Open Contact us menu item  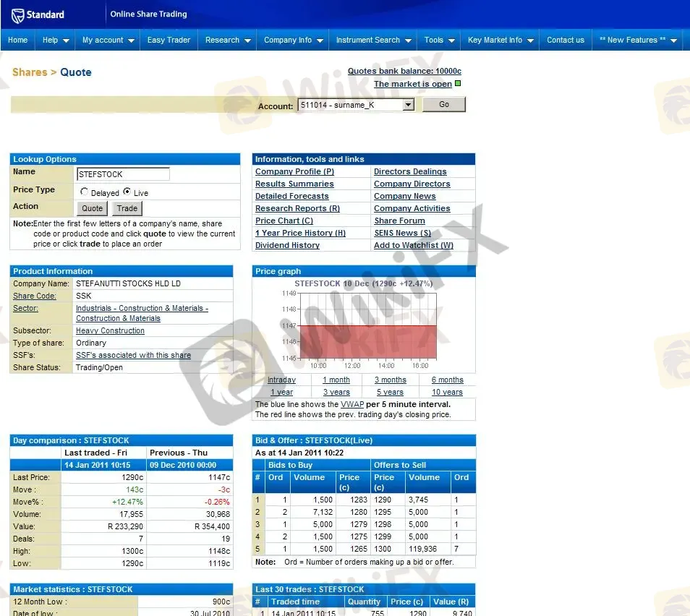tap(566, 40)
